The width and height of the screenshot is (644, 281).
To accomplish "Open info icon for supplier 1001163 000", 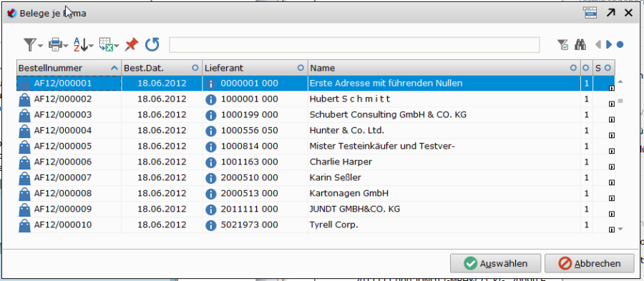I will [210, 162].
